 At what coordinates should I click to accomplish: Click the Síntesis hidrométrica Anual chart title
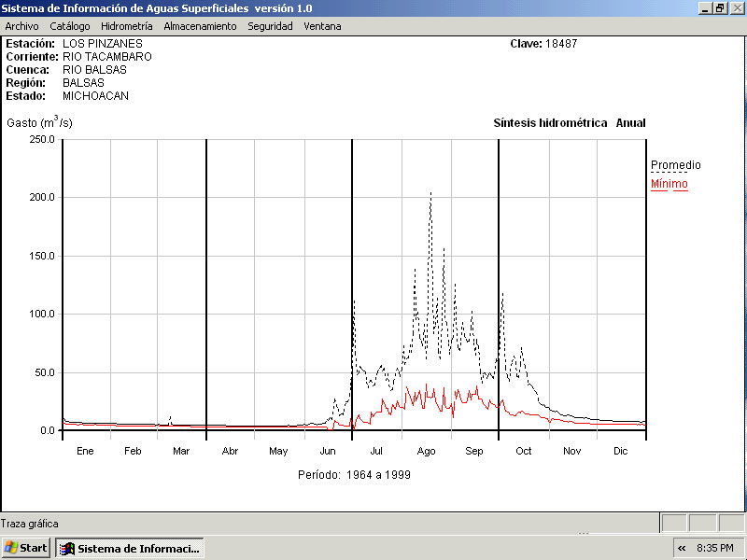click(x=569, y=123)
